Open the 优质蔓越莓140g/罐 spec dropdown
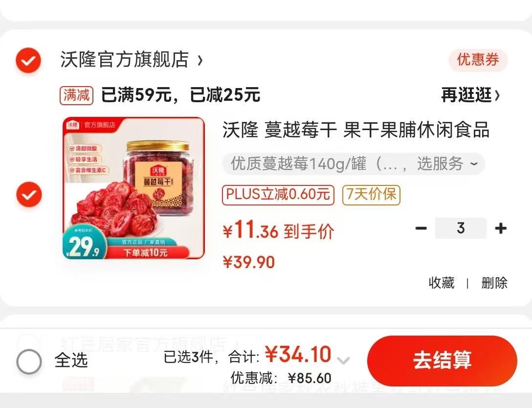This screenshot has width=532, height=408. 354,164
